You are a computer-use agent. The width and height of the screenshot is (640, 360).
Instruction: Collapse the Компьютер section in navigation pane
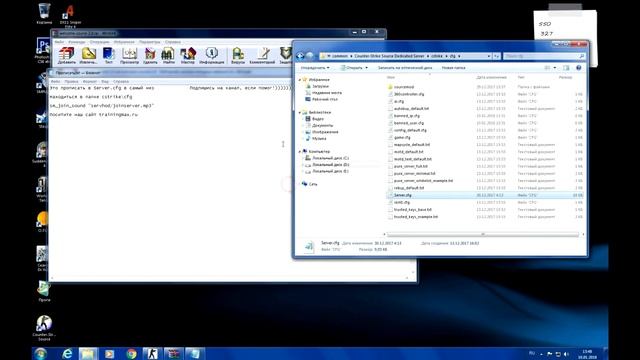300,151
